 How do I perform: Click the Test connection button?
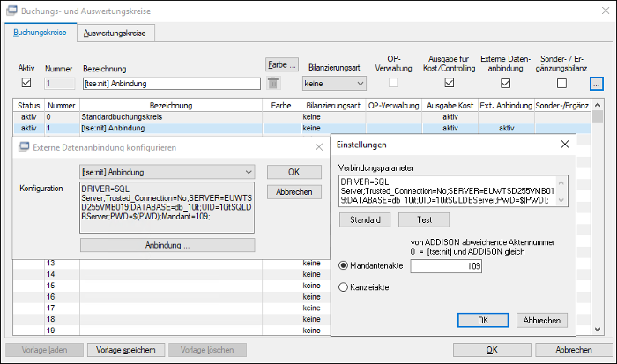click(424, 220)
